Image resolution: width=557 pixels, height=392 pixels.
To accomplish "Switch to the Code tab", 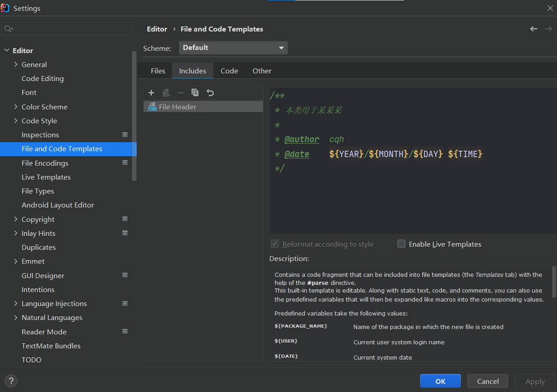I will (x=229, y=71).
